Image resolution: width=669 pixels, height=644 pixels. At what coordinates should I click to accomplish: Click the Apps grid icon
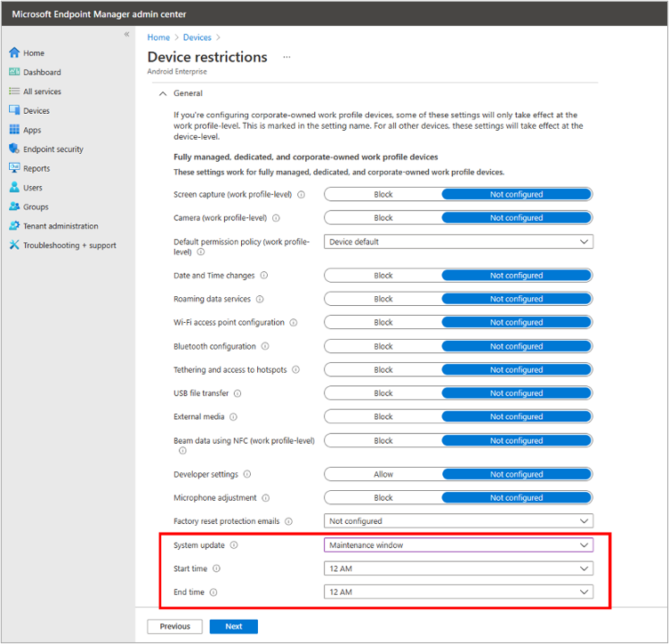coord(14,129)
